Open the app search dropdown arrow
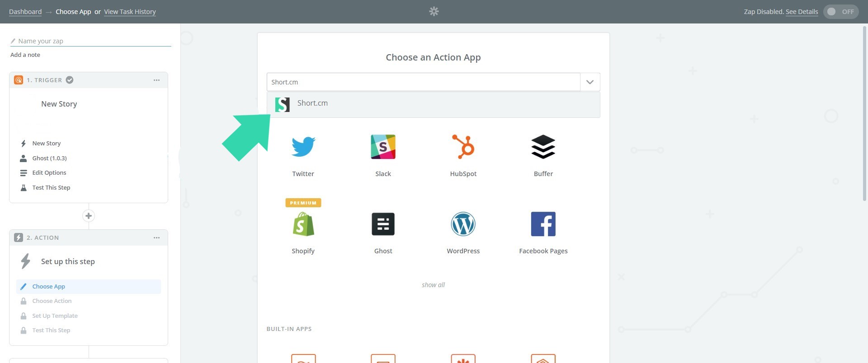The width and height of the screenshot is (868, 363). click(x=590, y=82)
